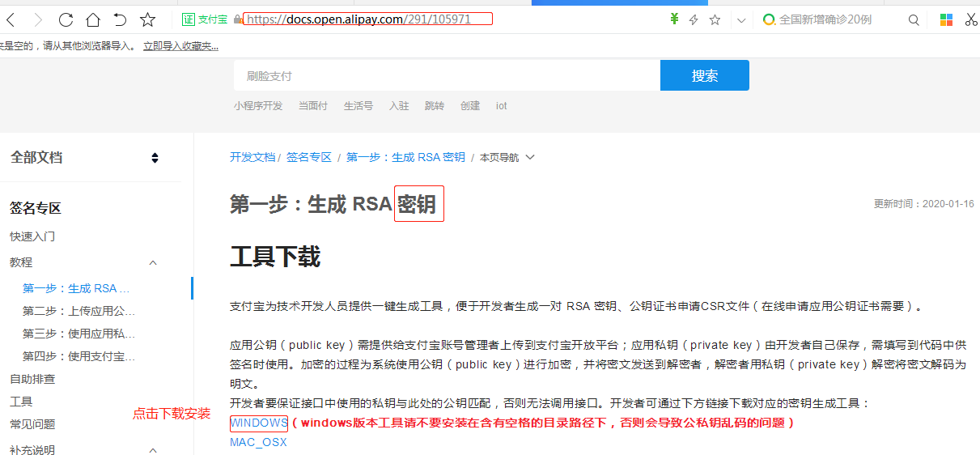Screen dimensions: 980x455
Task: Click the 工具下载 heading
Action: tap(275, 257)
